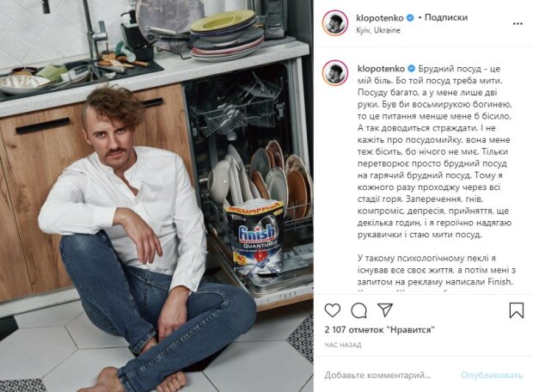The height and width of the screenshot is (392, 533).
Task: Click the Опубликовать post button
Action: 492,376
